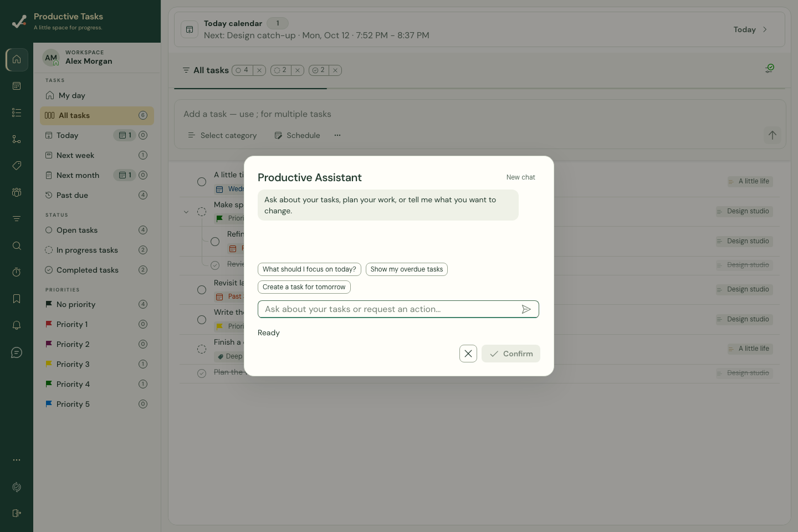
Task: Open the Select category dropdown
Action: click(x=222, y=135)
